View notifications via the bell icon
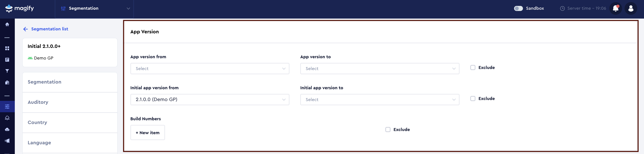The image size is (644, 154). click(x=615, y=8)
